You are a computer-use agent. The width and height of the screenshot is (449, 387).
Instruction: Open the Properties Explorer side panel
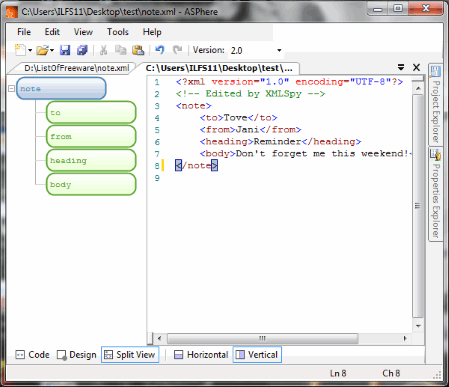click(x=436, y=194)
